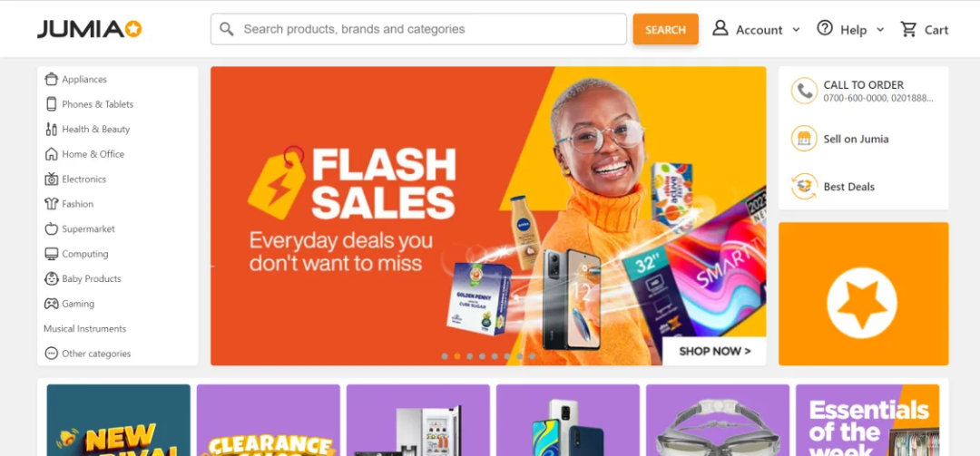Click the Jumia logo
This screenshot has height=456, width=980.
[x=89, y=29]
